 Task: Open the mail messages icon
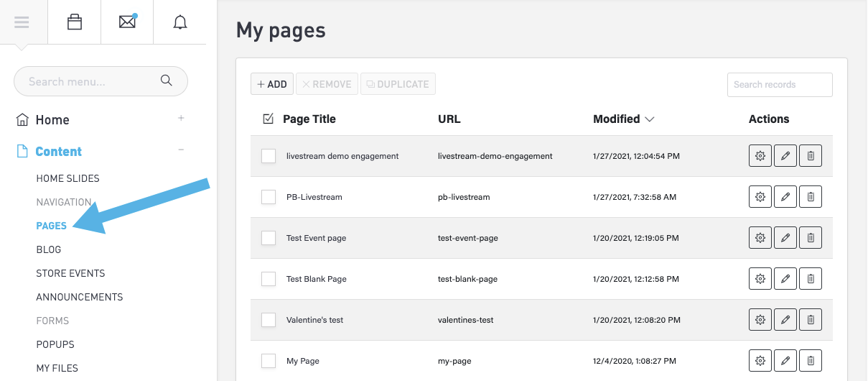click(127, 22)
